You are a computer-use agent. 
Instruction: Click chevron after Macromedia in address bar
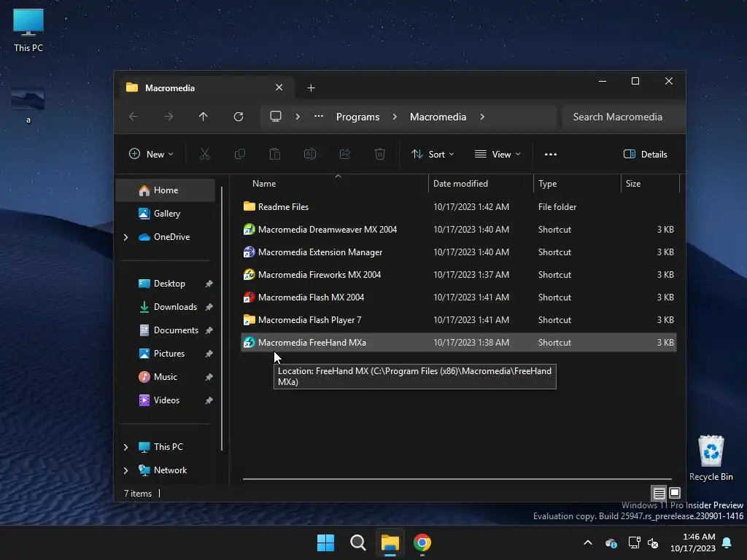(482, 117)
